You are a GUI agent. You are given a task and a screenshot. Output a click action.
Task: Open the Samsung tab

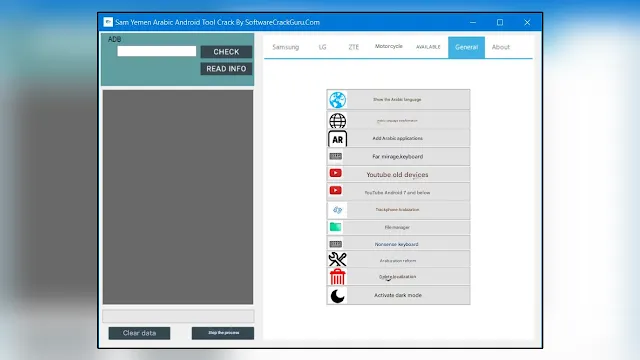pyautogui.click(x=286, y=47)
